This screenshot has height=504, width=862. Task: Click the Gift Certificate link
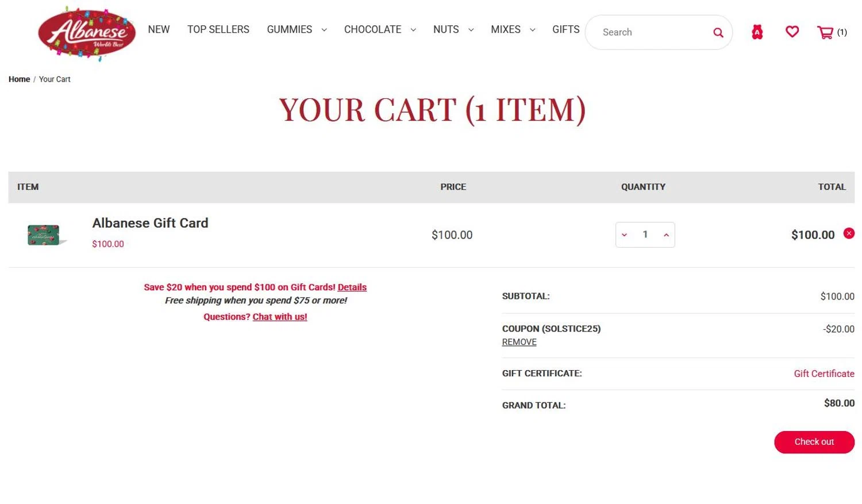tap(823, 374)
